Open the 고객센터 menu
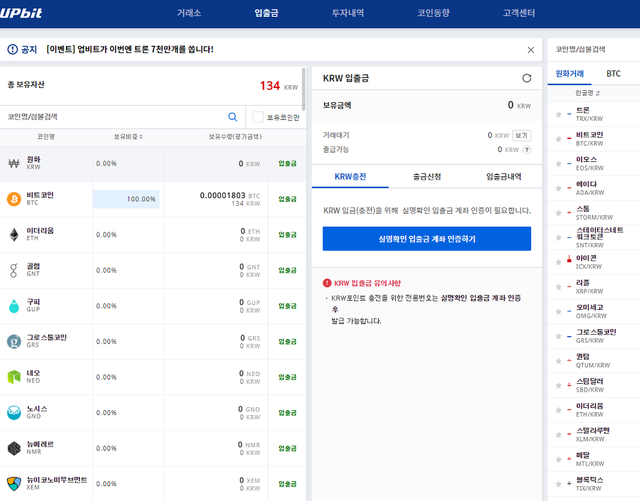The image size is (640, 501). click(x=519, y=13)
